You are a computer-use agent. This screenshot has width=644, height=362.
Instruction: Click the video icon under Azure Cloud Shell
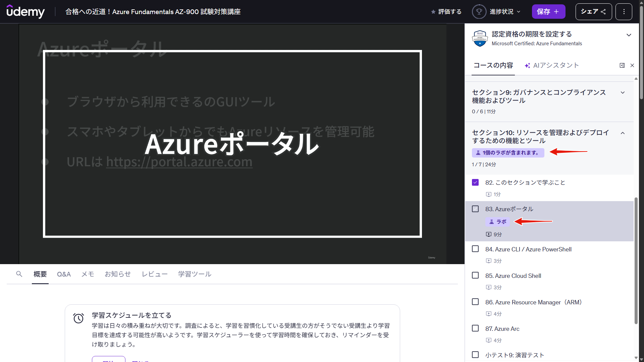[489, 287]
